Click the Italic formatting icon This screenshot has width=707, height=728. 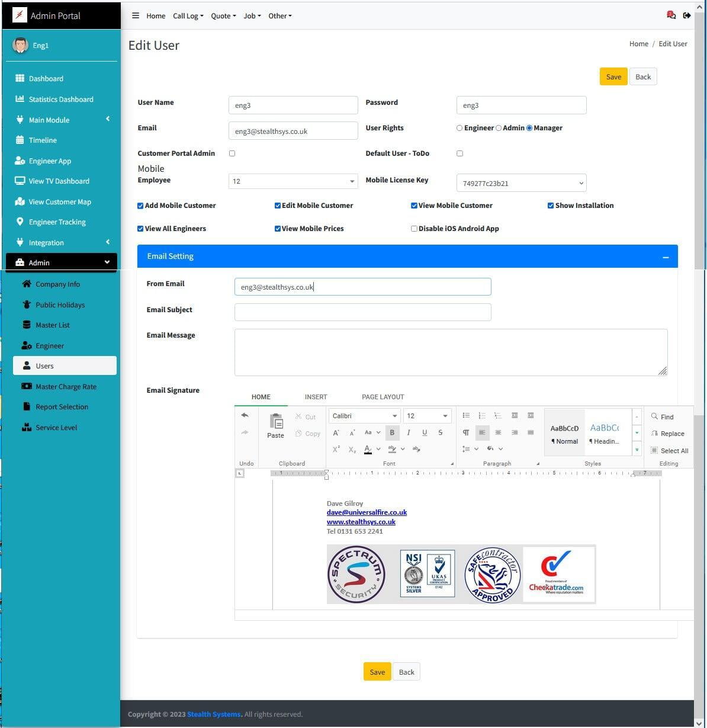click(x=409, y=432)
